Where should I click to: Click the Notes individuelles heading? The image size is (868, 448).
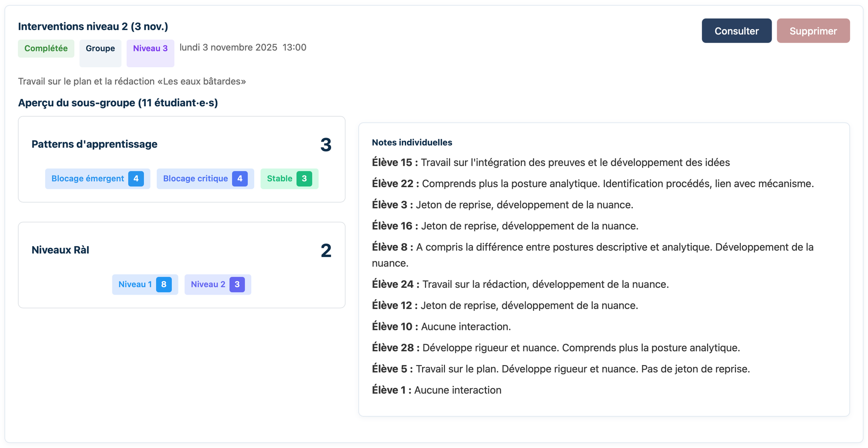412,142
